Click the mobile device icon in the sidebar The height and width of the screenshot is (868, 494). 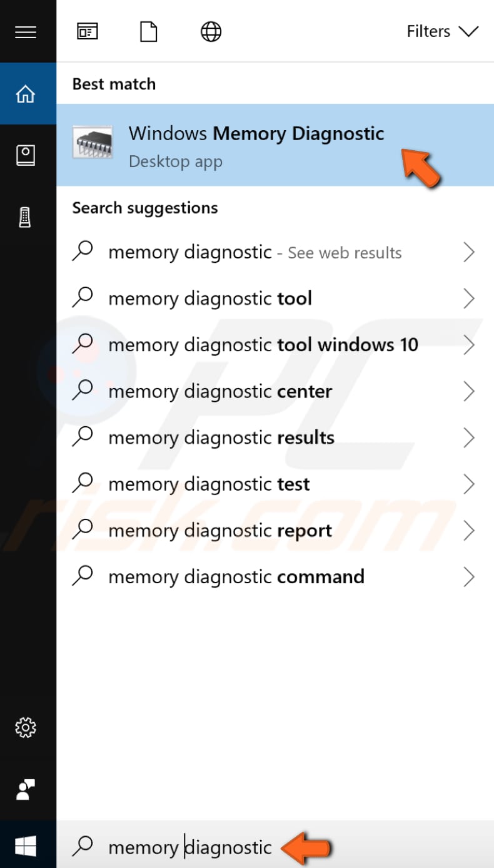26,217
